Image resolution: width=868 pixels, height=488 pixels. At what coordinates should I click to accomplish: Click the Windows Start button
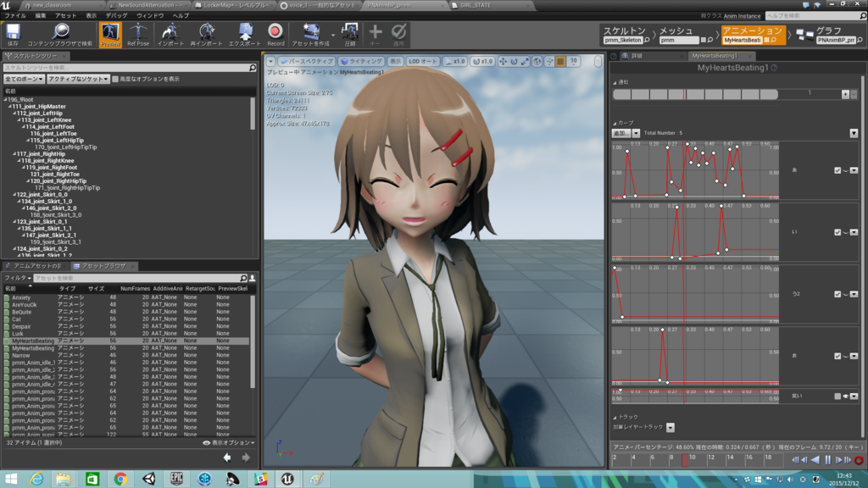(x=11, y=479)
